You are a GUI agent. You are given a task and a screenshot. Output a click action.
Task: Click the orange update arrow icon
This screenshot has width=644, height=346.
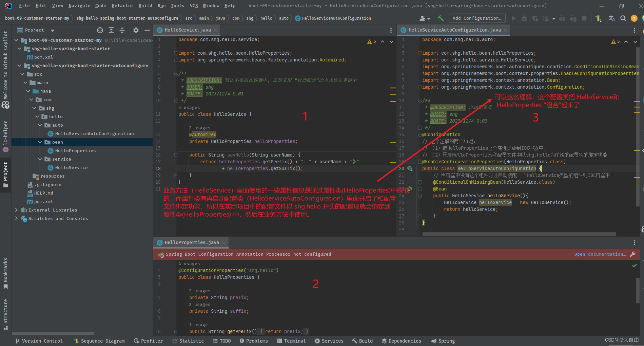point(634,18)
